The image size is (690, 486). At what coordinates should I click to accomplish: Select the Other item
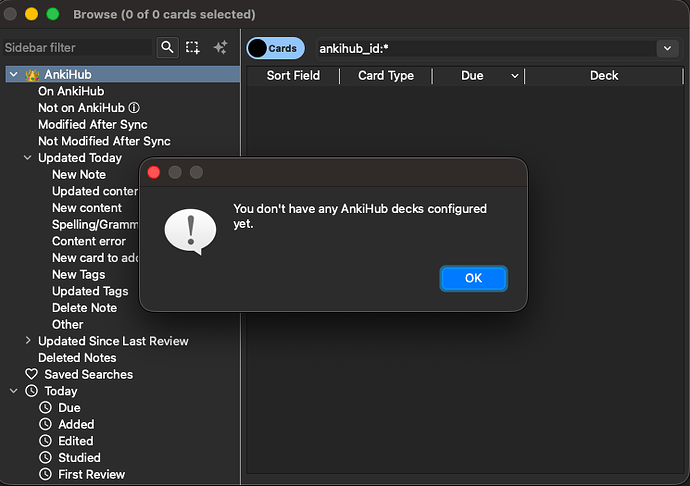point(67,324)
